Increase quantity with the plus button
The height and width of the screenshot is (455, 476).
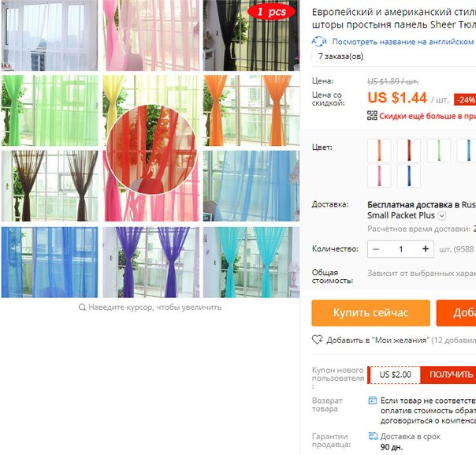[x=426, y=249]
